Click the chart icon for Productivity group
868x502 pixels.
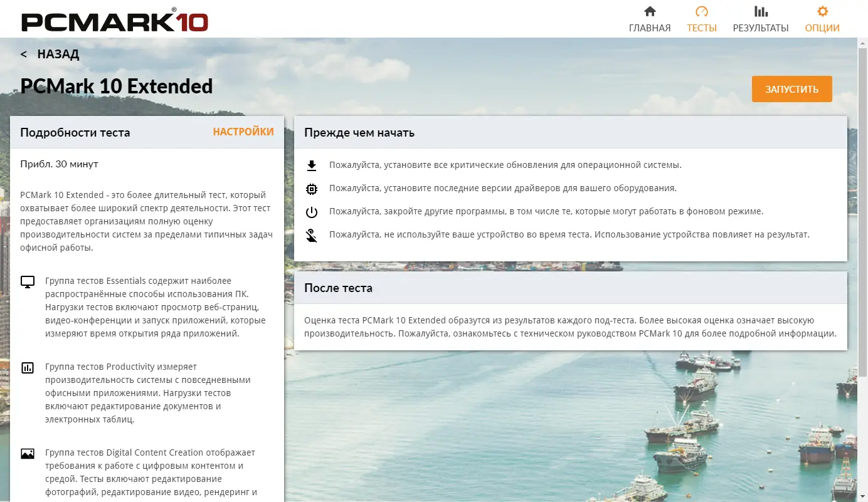(27, 367)
